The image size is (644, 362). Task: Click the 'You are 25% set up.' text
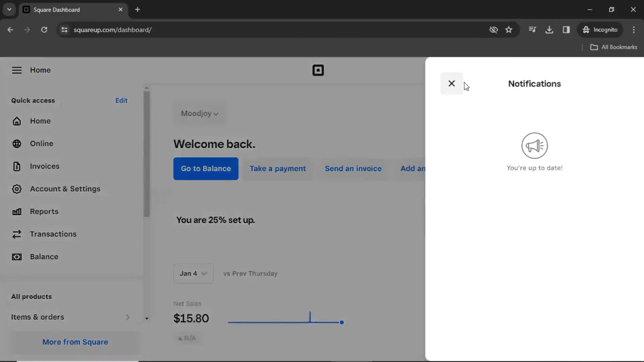[216, 220]
